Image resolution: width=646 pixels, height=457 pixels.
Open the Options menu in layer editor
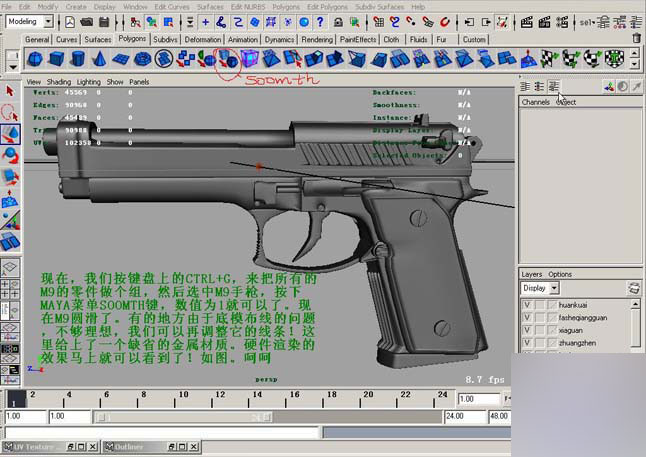click(x=559, y=274)
